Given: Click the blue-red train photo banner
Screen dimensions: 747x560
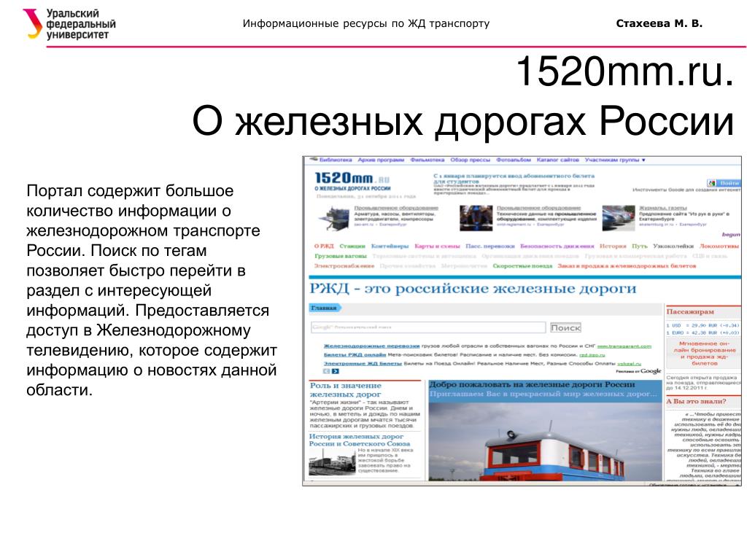Looking at the screenshot, I should coord(545,440).
